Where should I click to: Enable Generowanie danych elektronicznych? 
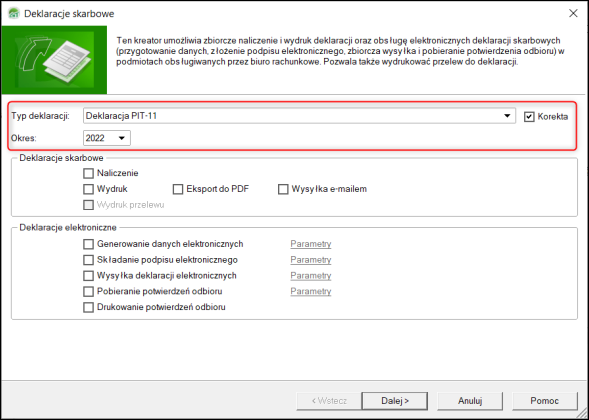pyautogui.click(x=88, y=244)
